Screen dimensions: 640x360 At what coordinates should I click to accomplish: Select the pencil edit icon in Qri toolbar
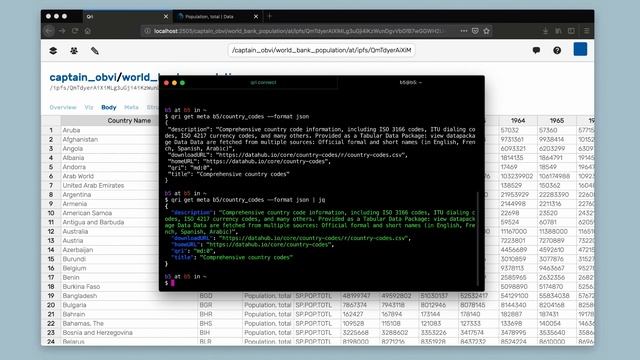95,51
